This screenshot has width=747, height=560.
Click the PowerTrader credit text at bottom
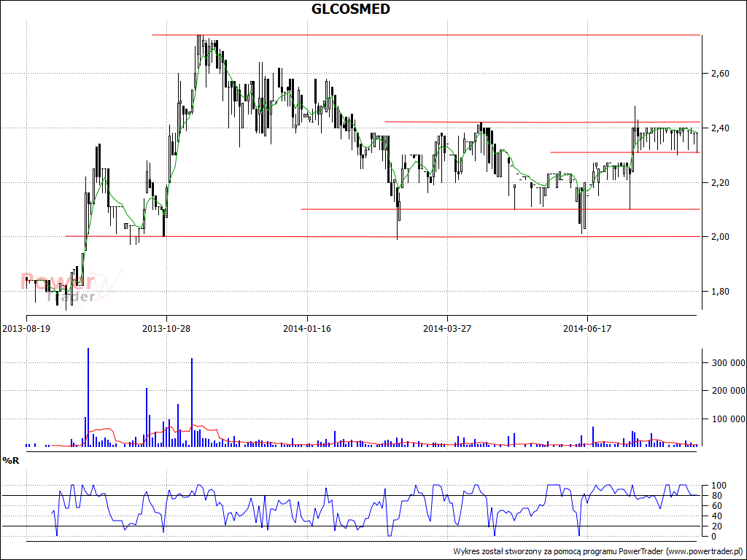click(598, 551)
